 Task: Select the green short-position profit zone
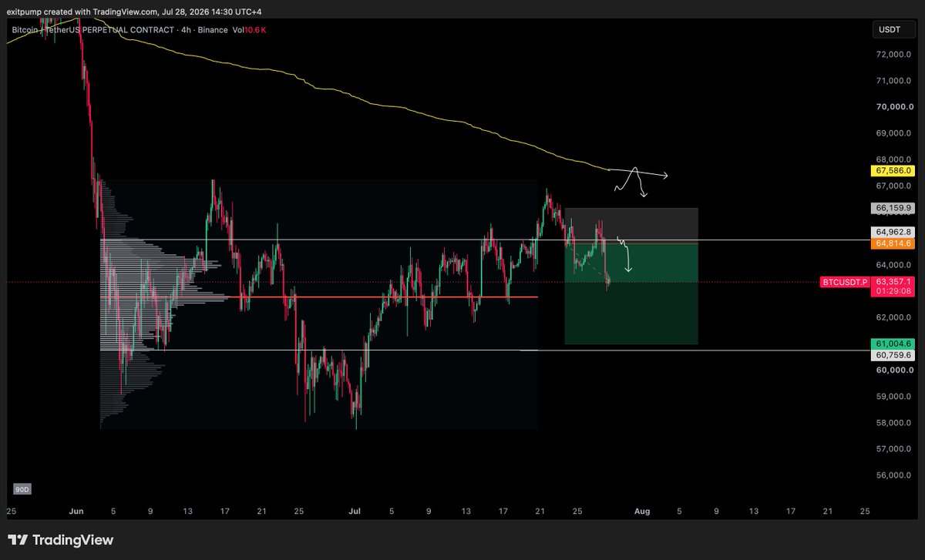(x=631, y=293)
